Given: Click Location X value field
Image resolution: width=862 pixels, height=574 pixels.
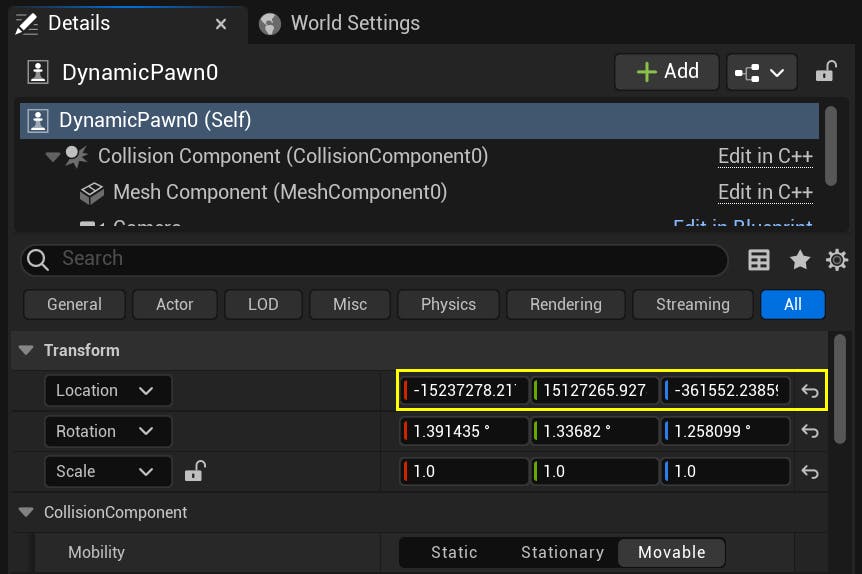Looking at the screenshot, I should click(464, 390).
